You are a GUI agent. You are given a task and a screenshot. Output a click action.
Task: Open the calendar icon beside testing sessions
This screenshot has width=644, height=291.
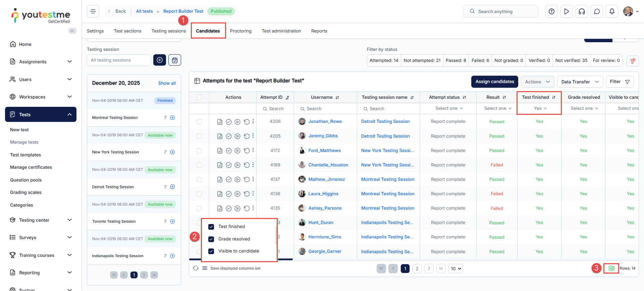coord(175,60)
